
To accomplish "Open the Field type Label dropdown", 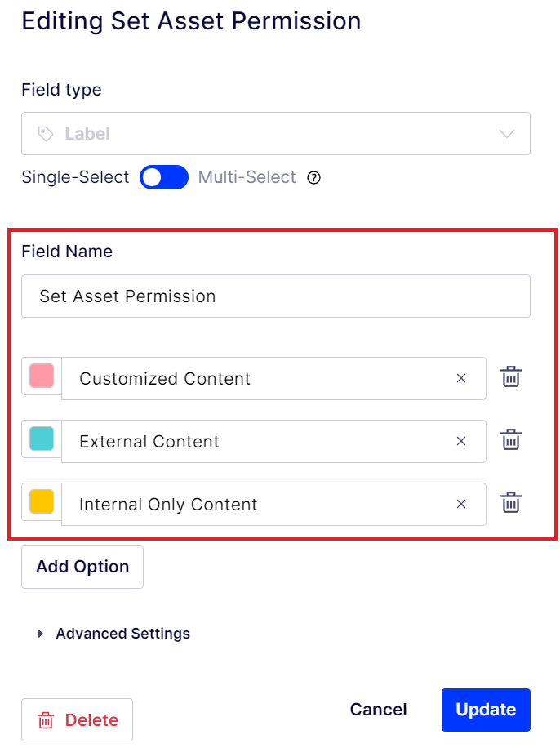I will point(275,134).
